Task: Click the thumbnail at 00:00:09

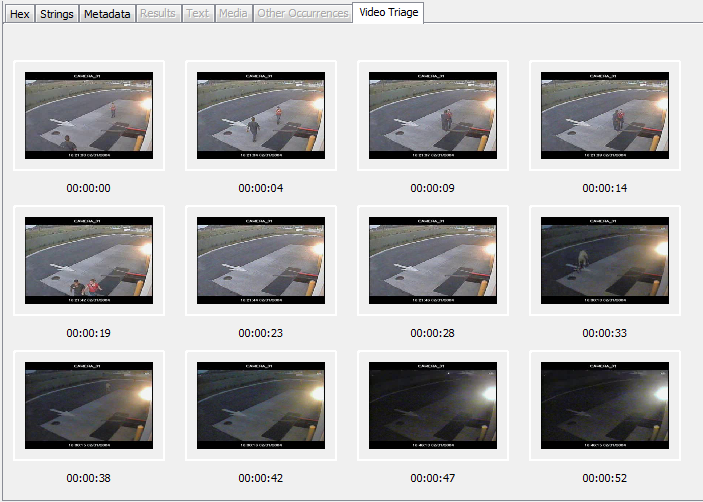Action: coord(433,115)
